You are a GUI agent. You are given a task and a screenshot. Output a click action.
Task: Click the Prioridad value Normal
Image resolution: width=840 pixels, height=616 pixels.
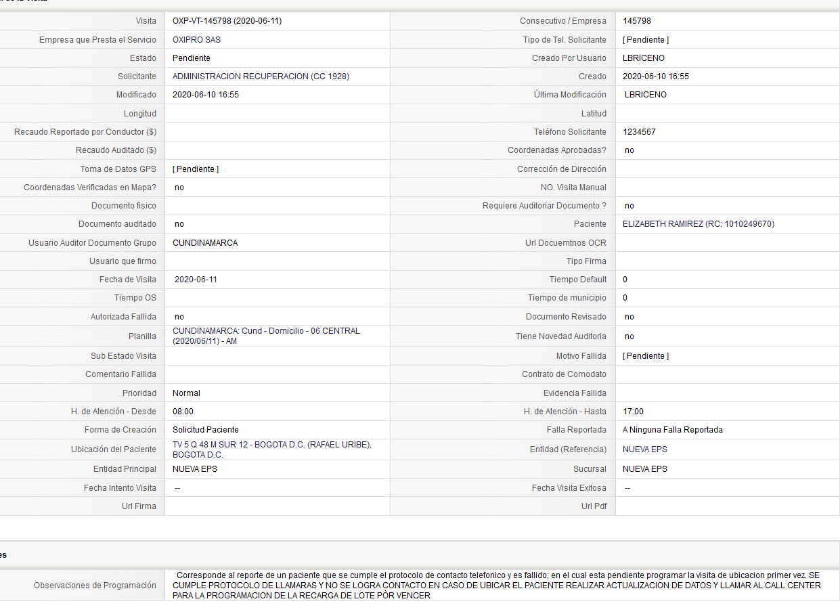(x=186, y=393)
